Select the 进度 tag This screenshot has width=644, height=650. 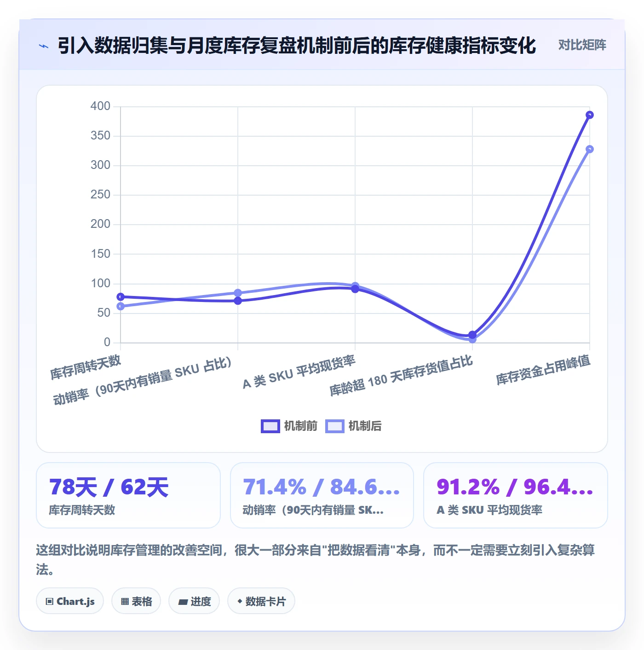[x=194, y=601]
